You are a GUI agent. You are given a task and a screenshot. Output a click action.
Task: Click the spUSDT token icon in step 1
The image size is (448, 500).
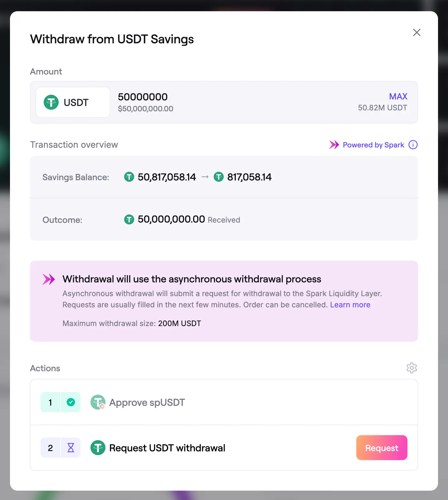(98, 402)
